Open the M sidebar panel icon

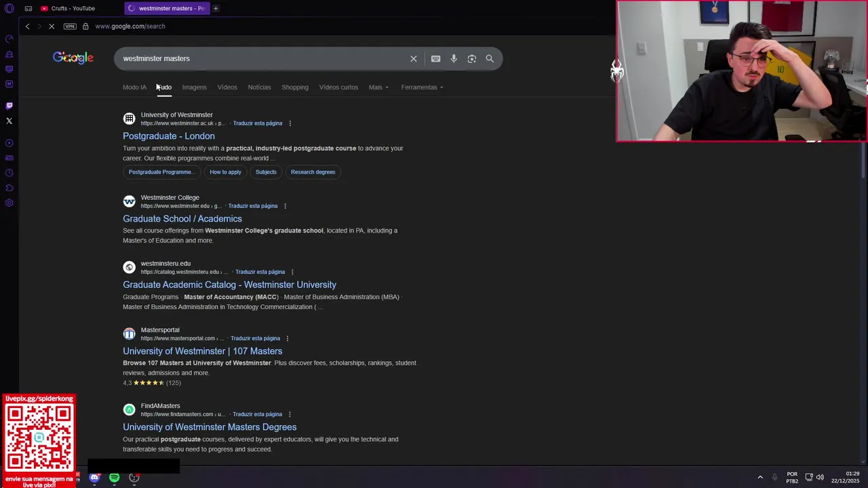(9, 83)
